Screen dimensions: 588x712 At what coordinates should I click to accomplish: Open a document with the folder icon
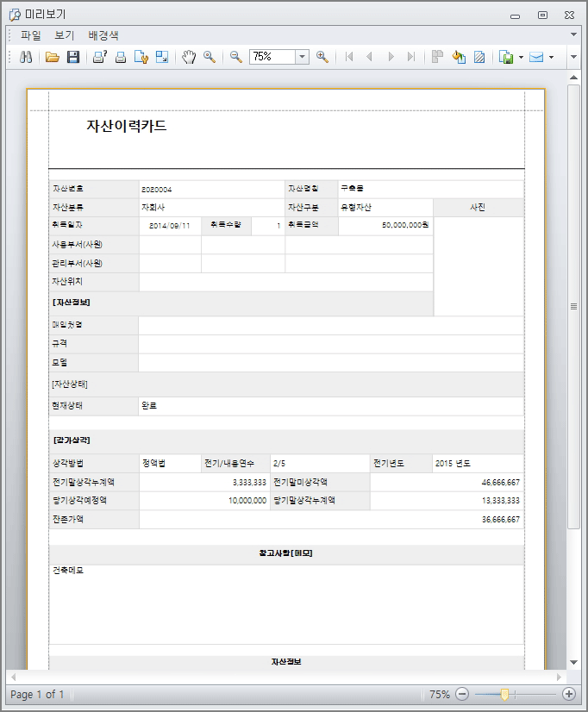(x=53, y=57)
